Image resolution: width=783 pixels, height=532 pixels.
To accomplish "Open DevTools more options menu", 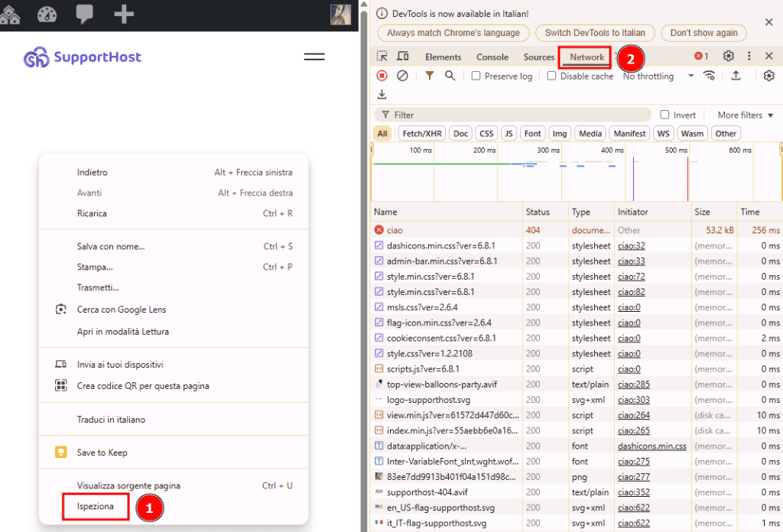I will (749, 56).
